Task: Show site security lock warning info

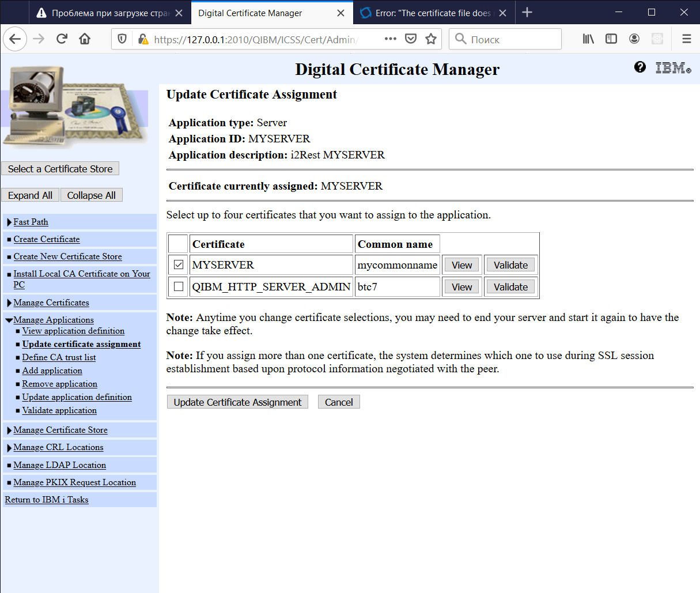Action: point(143,39)
